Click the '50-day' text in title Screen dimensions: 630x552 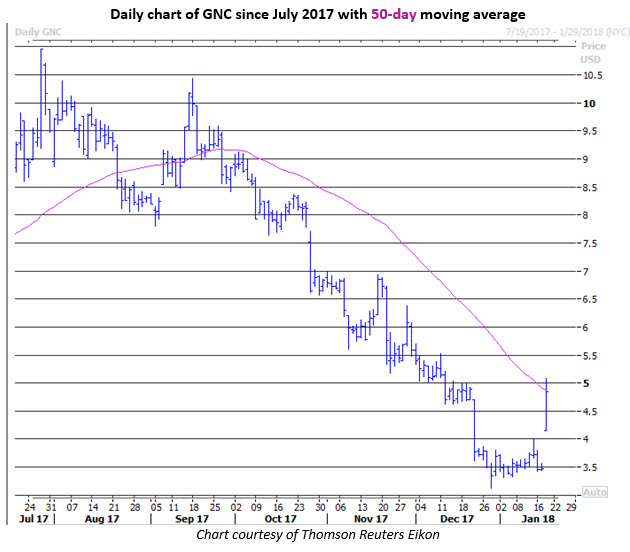(x=393, y=14)
